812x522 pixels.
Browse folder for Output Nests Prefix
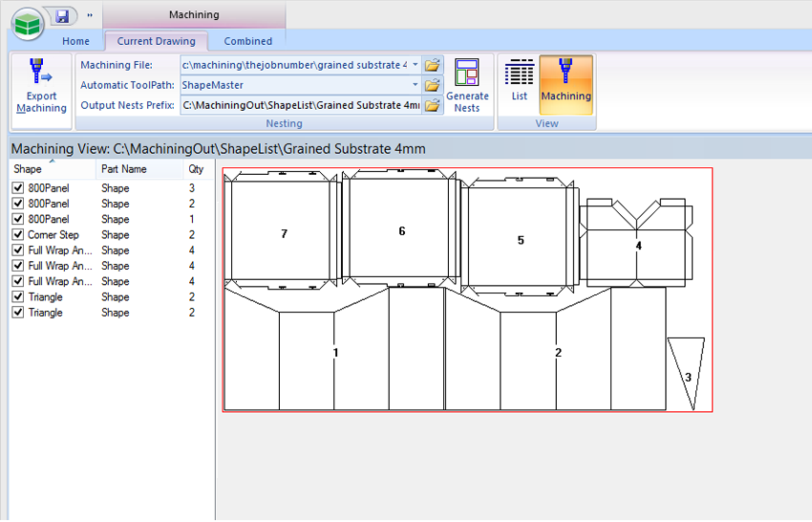pyautogui.click(x=433, y=105)
